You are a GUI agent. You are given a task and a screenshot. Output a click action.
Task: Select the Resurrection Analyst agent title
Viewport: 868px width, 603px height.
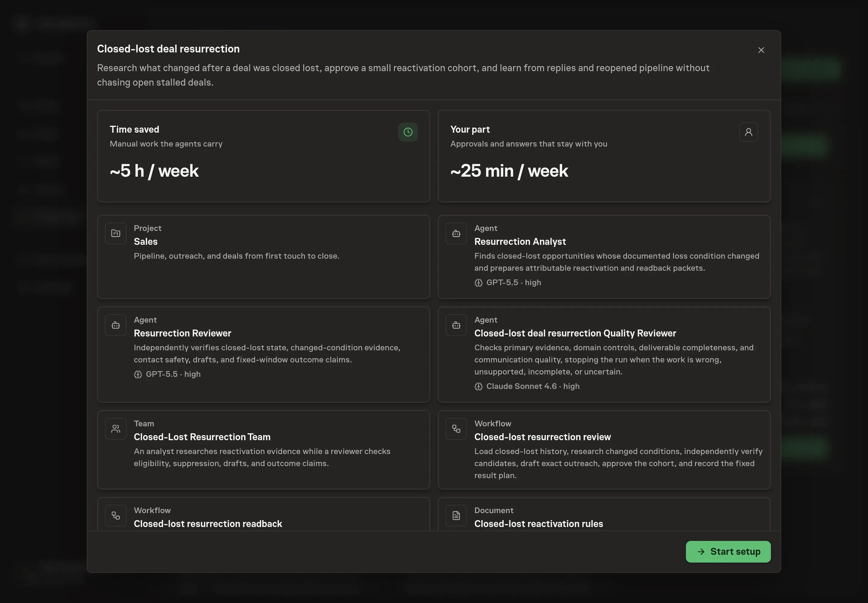pyautogui.click(x=520, y=242)
